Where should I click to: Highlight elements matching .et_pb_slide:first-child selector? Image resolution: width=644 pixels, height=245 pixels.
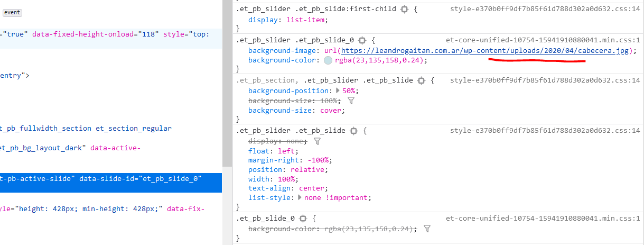pyautogui.click(x=405, y=10)
